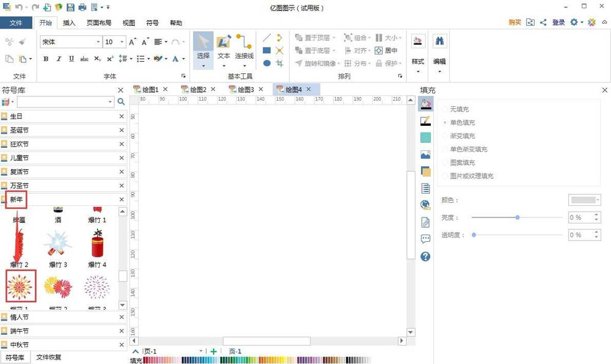611x364 pixels.
Task: Select the rectangle drawing tool
Action: [x=266, y=51]
